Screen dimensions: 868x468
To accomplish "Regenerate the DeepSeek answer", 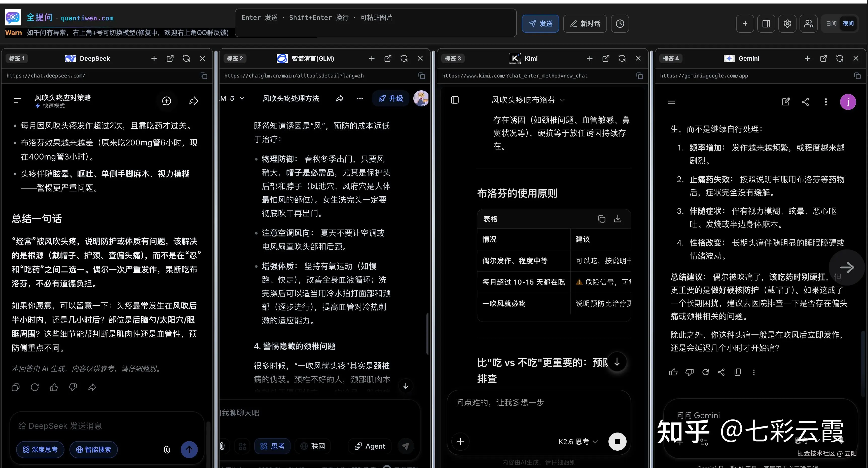I will point(35,387).
